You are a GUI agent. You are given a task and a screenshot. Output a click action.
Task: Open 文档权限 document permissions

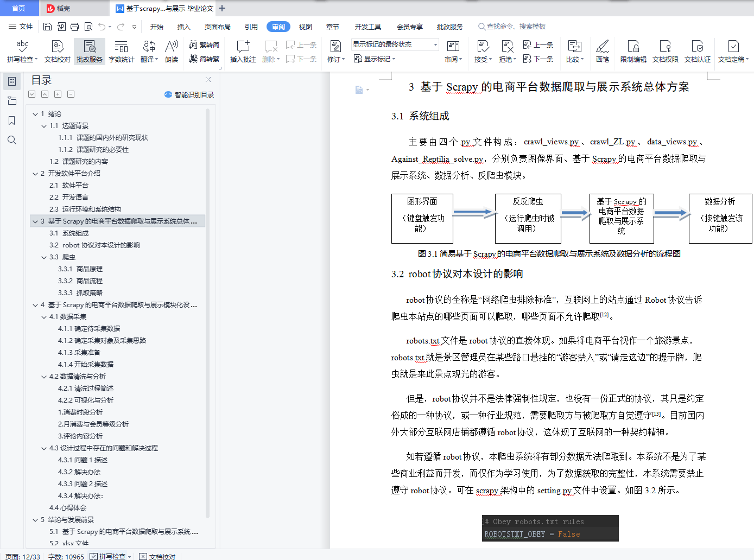666,52
